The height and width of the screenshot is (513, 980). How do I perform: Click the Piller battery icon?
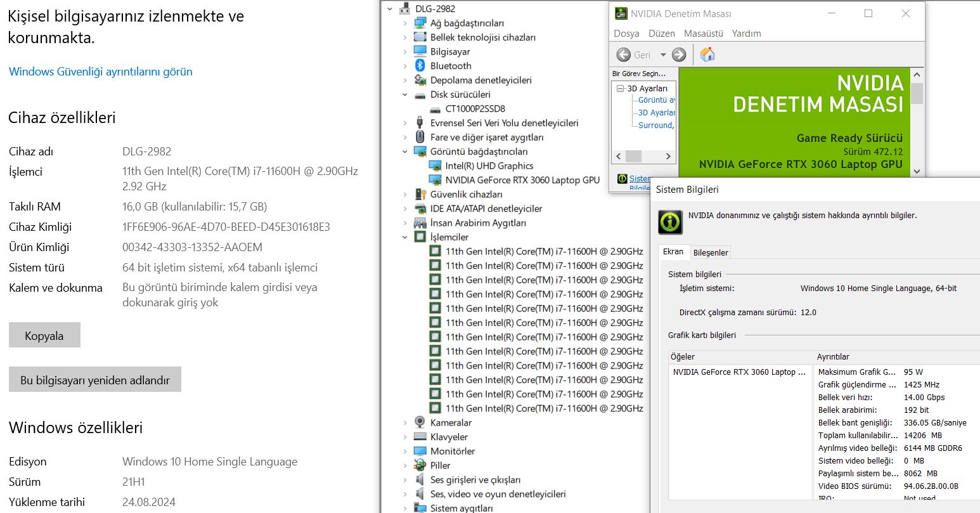point(420,465)
